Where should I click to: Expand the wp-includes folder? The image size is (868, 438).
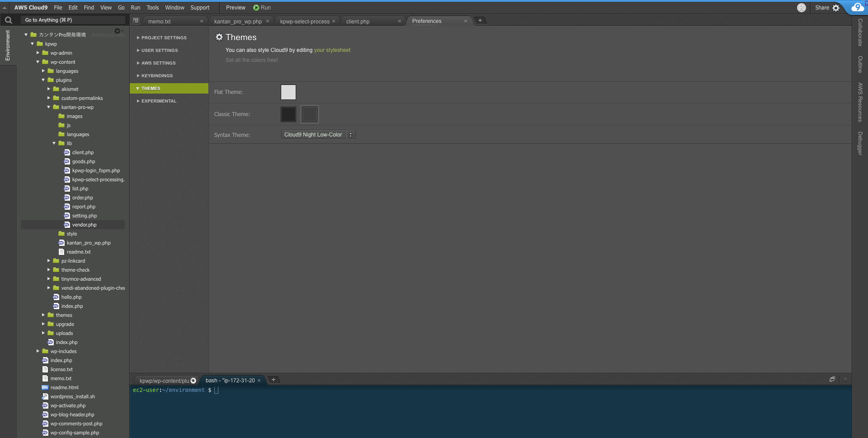pos(38,351)
